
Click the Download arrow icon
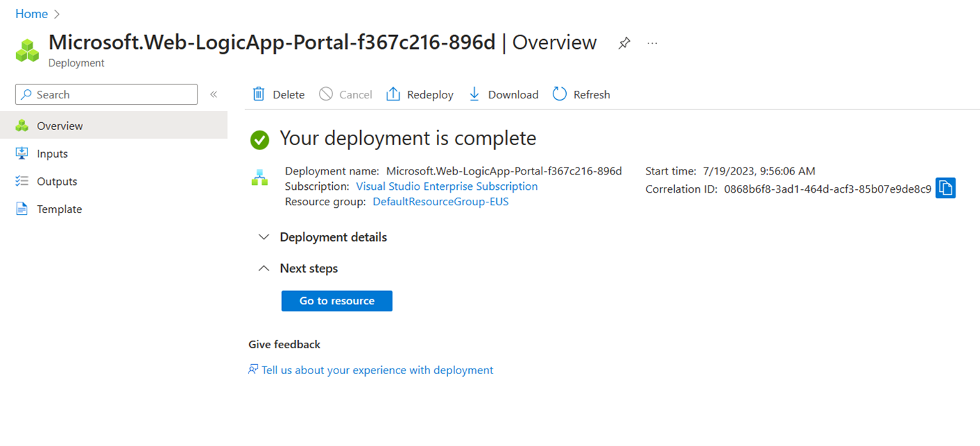click(475, 94)
